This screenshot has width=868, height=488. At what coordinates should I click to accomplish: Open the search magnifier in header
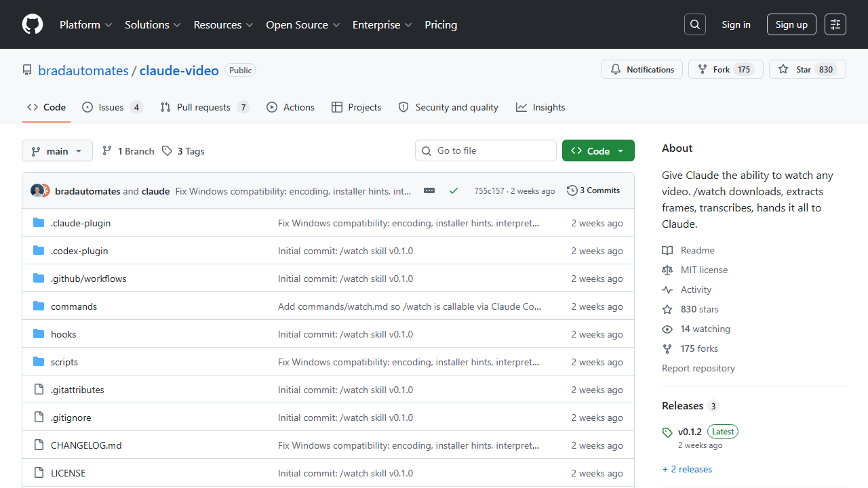tap(695, 24)
